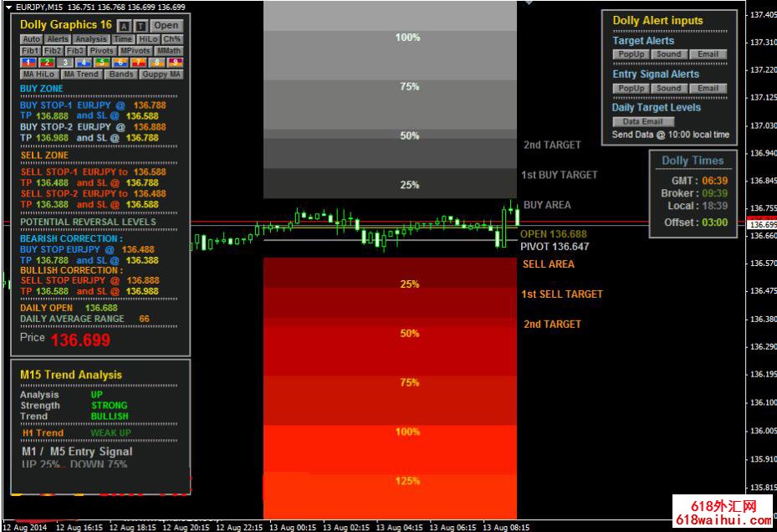
Task: Click the MA Trend button
Action: [82, 74]
